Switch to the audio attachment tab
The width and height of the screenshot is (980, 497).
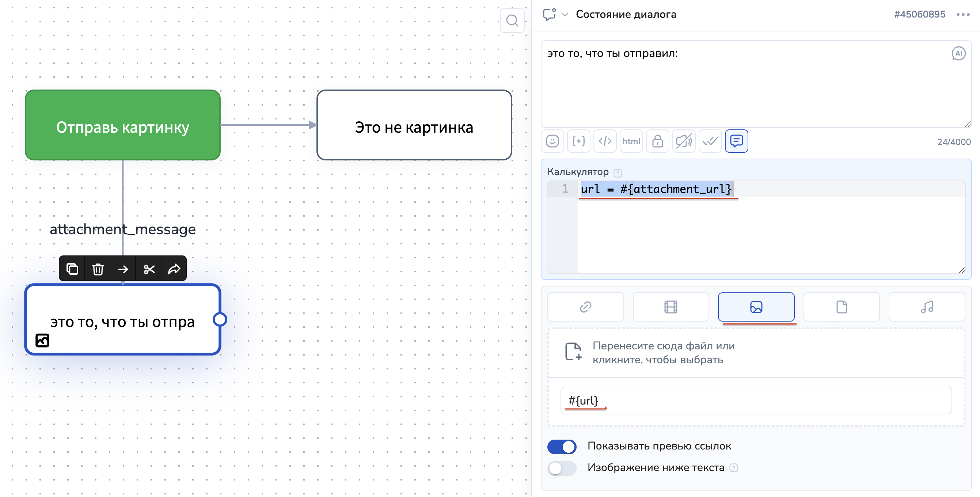926,307
